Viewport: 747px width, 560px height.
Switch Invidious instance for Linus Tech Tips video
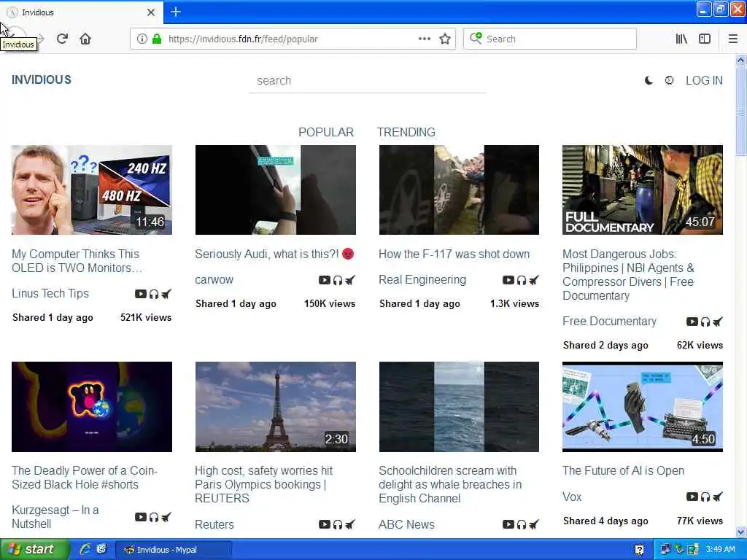click(166, 294)
